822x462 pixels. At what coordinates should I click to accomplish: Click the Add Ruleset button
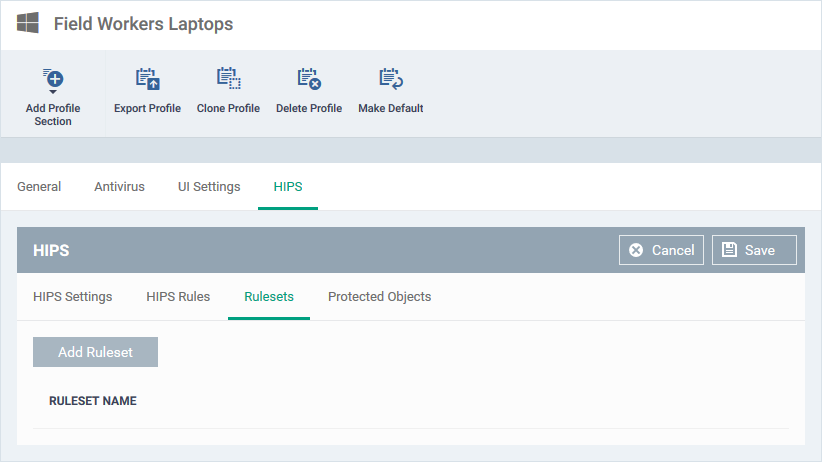[95, 352]
